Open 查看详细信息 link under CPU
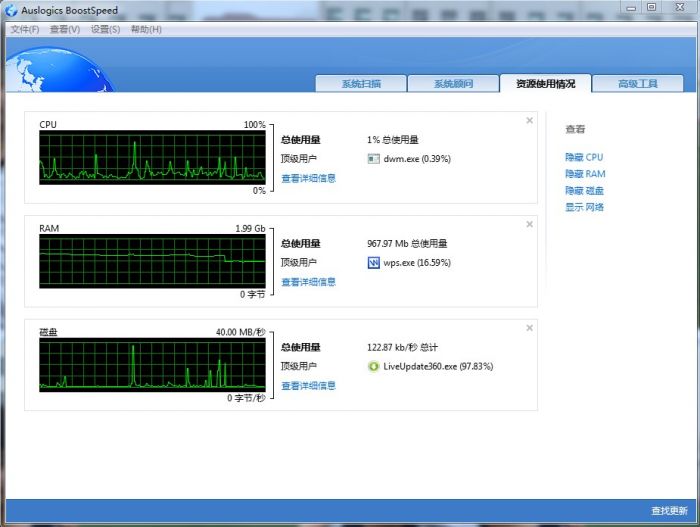The image size is (700, 527). [x=308, y=178]
